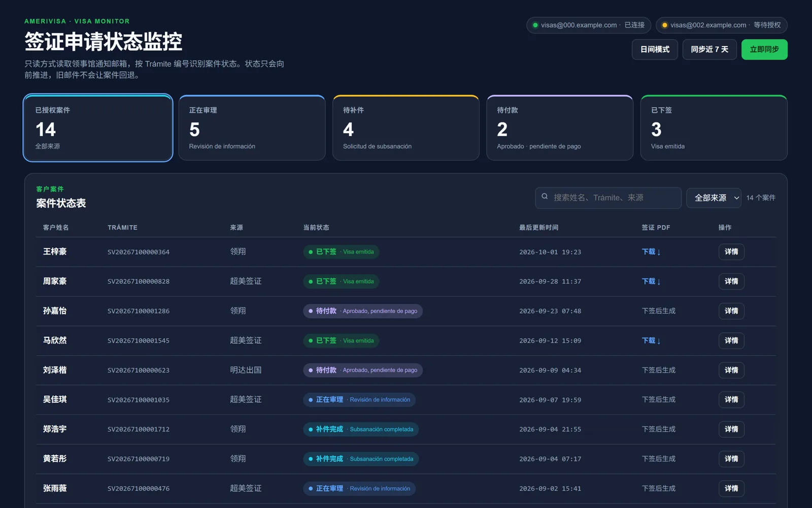Click the 立即同步 sync now button
This screenshot has width=812, height=508.
pos(764,49)
